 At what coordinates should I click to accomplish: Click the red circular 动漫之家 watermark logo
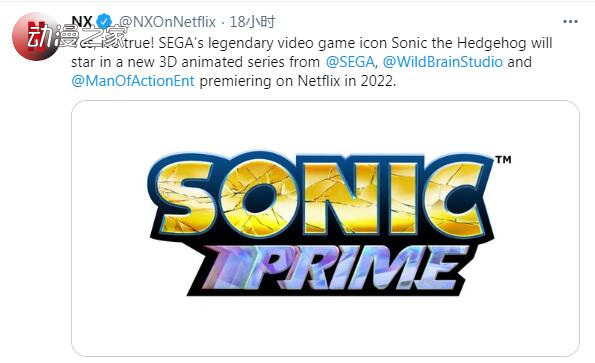(34, 36)
